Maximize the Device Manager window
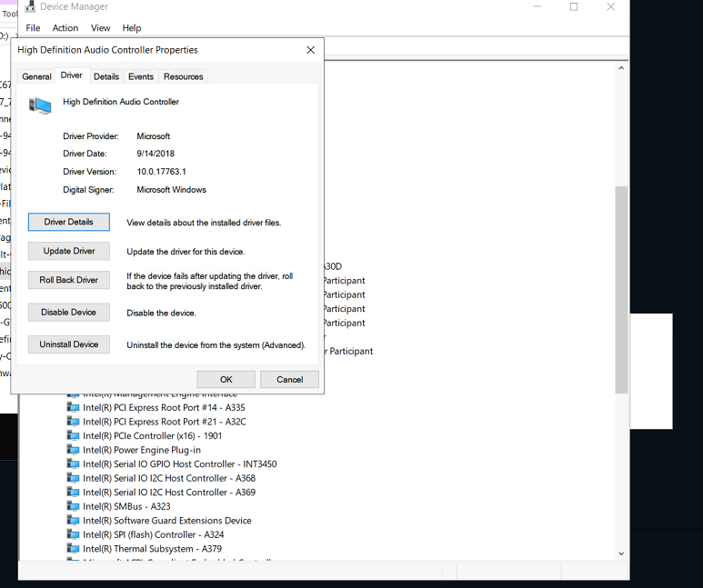 coord(574,6)
